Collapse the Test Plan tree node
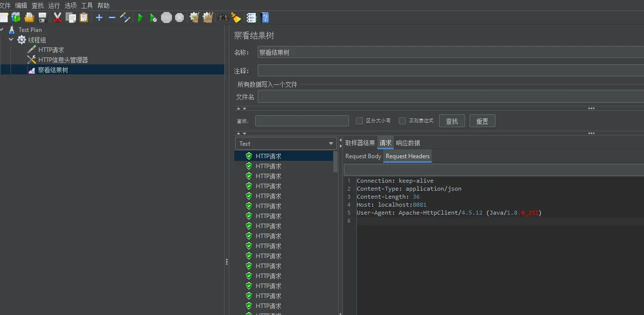The image size is (644, 315). pos(2,30)
